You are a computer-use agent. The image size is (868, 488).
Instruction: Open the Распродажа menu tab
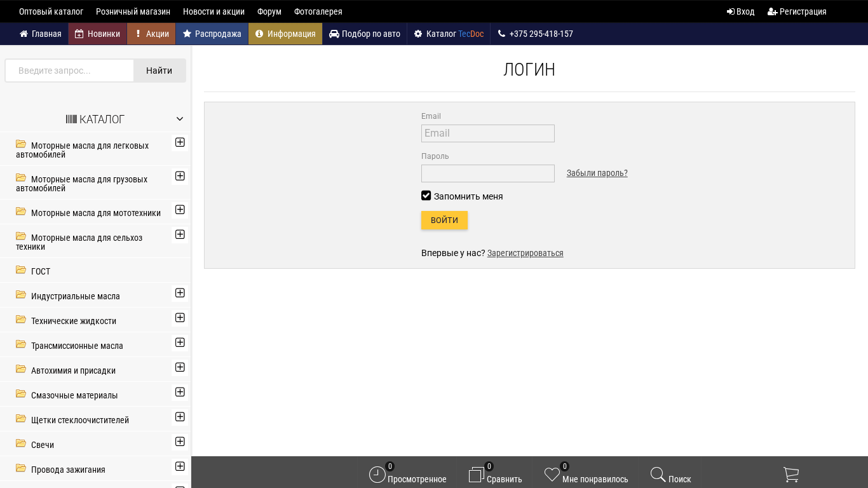coord(212,34)
